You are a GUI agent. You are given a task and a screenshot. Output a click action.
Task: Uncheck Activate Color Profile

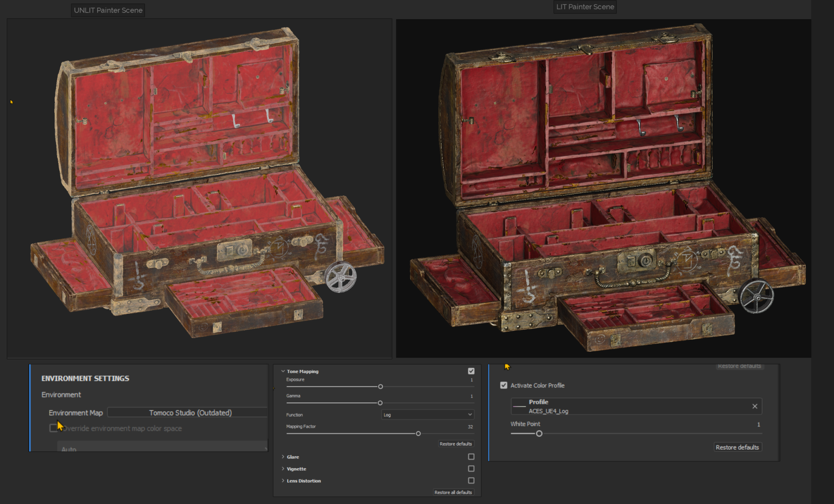(504, 385)
